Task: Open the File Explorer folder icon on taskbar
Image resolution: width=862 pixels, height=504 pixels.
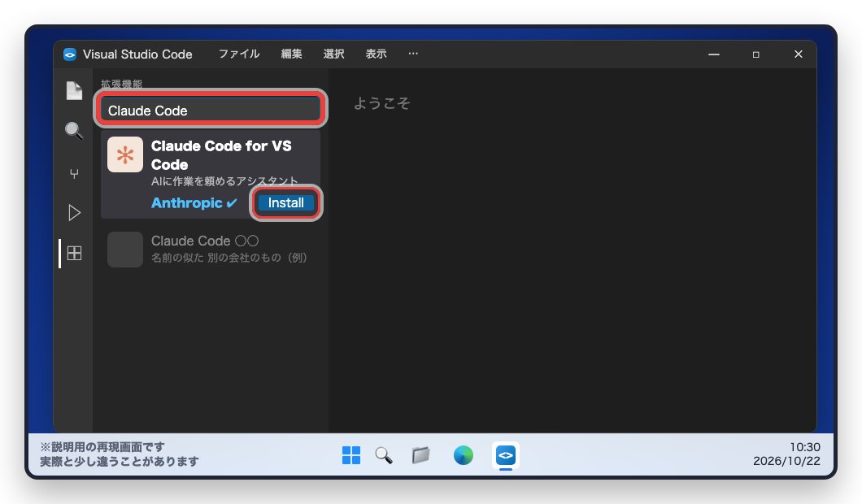Action: (421, 455)
